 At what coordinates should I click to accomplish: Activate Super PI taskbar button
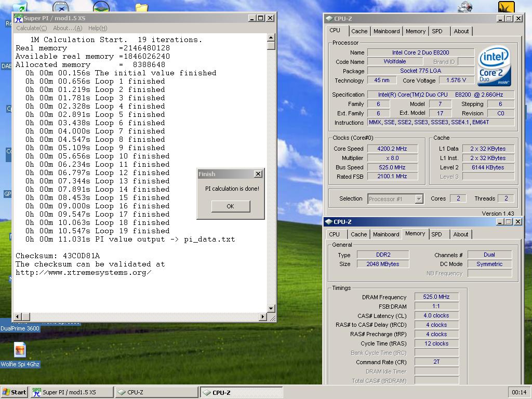click(x=72, y=392)
